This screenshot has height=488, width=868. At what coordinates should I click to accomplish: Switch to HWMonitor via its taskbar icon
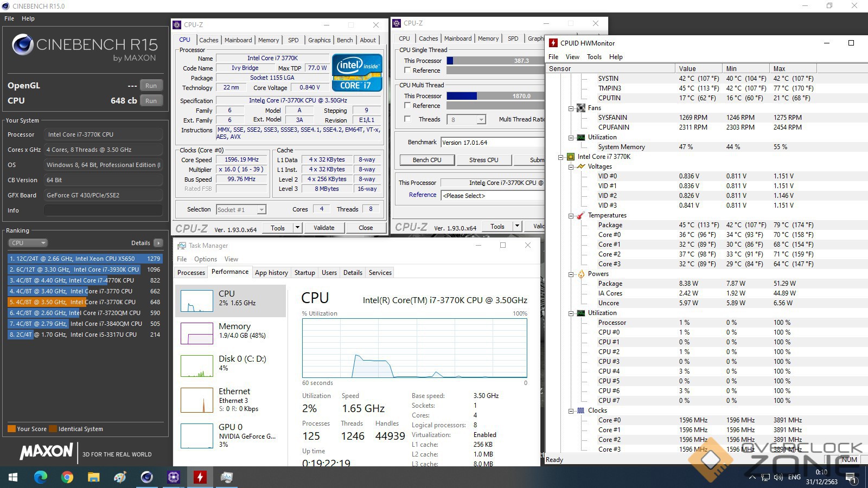[x=200, y=477]
